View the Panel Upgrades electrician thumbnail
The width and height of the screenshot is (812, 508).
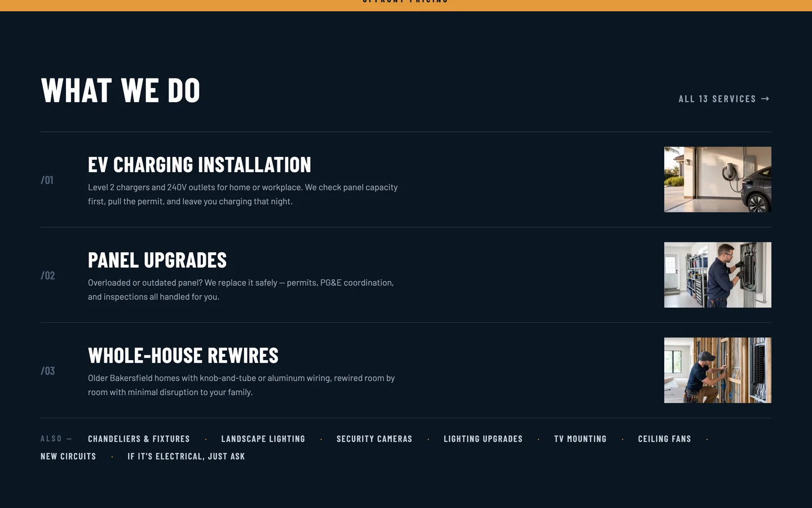pyautogui.click(x=718, y=275)
